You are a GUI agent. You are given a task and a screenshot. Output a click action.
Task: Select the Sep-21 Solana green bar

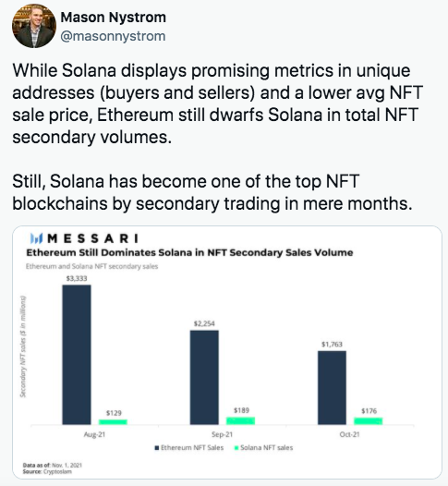(x=241, y=421)
